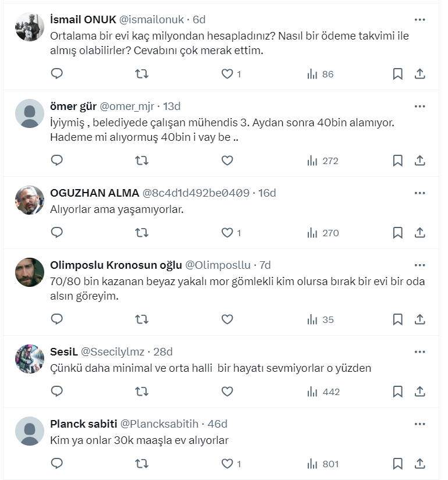This screenshot has width=448, height=480.
Task: Open the @omer_mjr profile handle
Action: [x=129, y=106]
